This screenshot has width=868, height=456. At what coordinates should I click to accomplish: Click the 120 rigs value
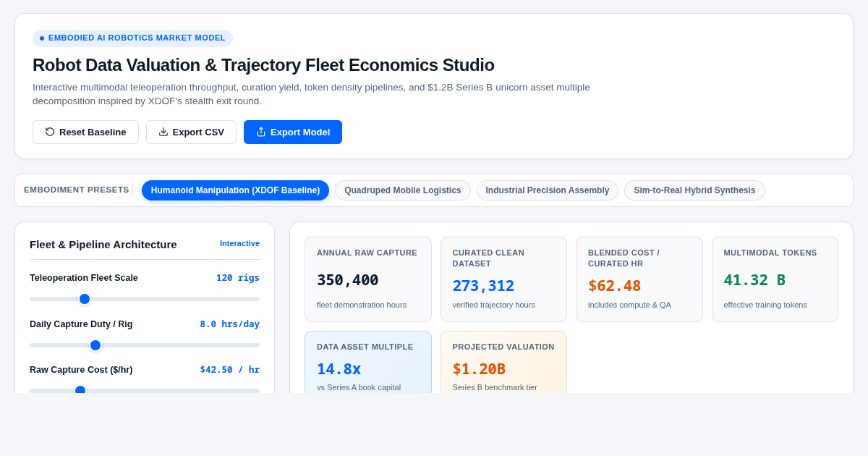pos(238,278)
